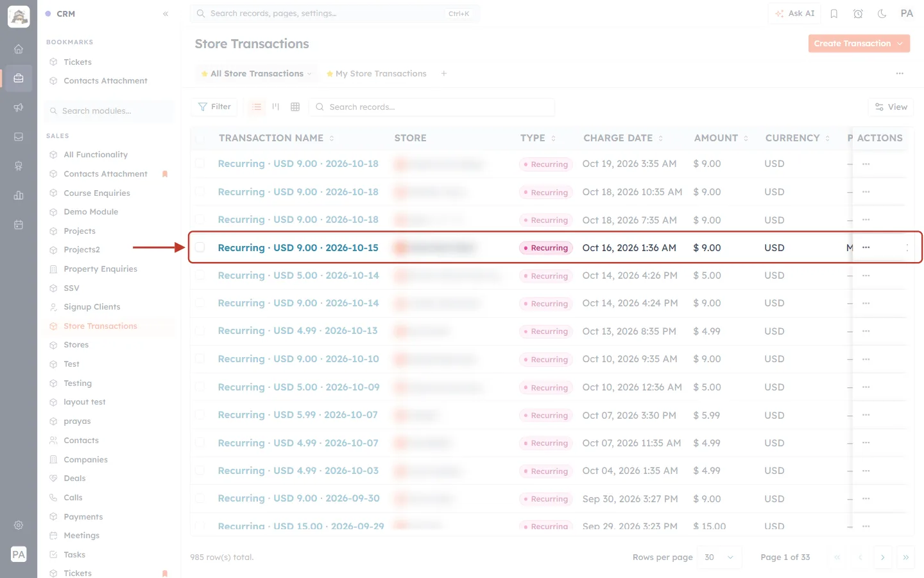Open Recurring USD 5.00 2026-10-14 transaction link
The width and height of the screenshot is (924, 578).
298,276
